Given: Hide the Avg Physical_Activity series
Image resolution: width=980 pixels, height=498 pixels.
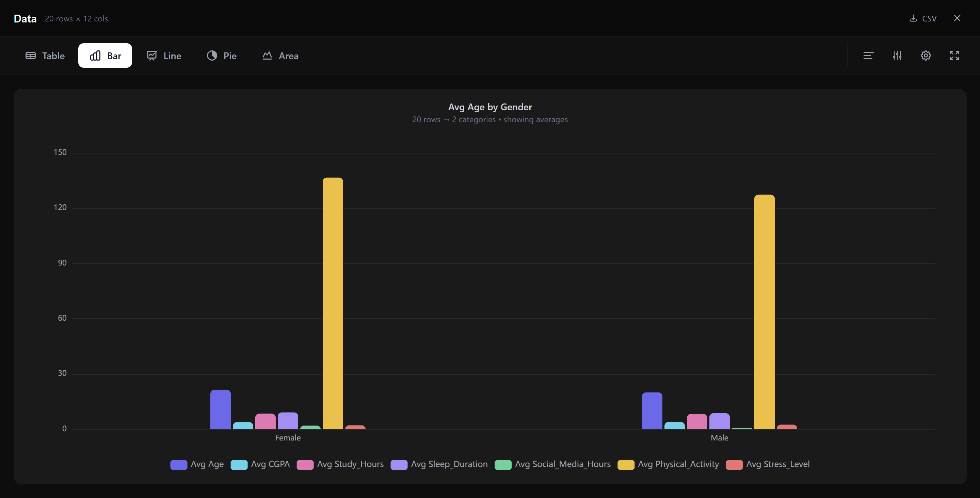Looking at the screenshot, I should (x=669, y=464).
